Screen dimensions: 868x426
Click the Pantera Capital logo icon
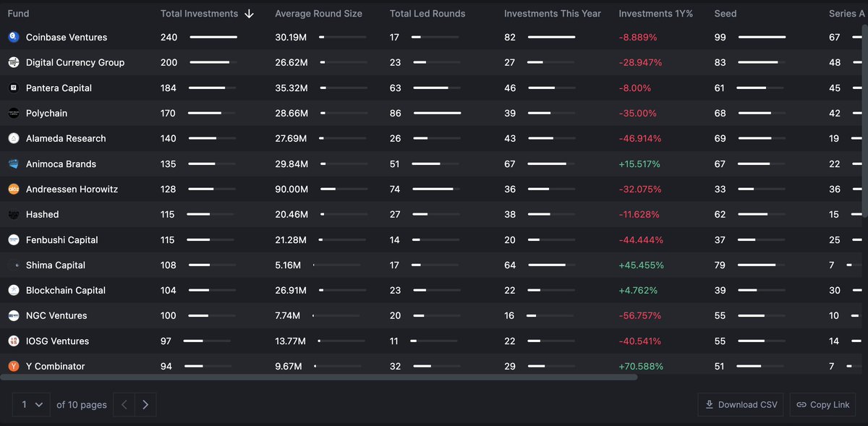[14, 88]
